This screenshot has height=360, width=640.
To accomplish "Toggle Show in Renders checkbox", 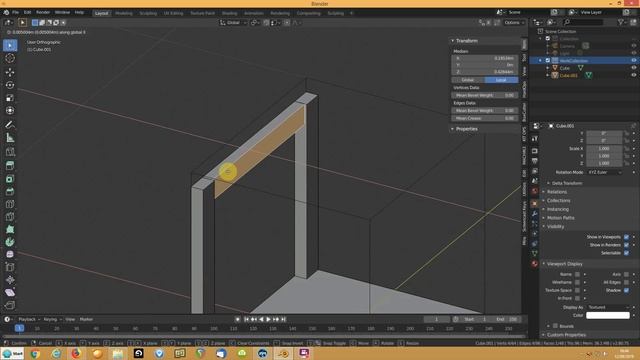I will (x=626, y=245).
